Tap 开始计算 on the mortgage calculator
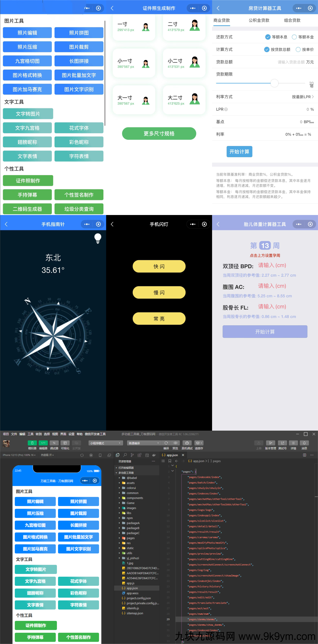 (x=239, y=152)
